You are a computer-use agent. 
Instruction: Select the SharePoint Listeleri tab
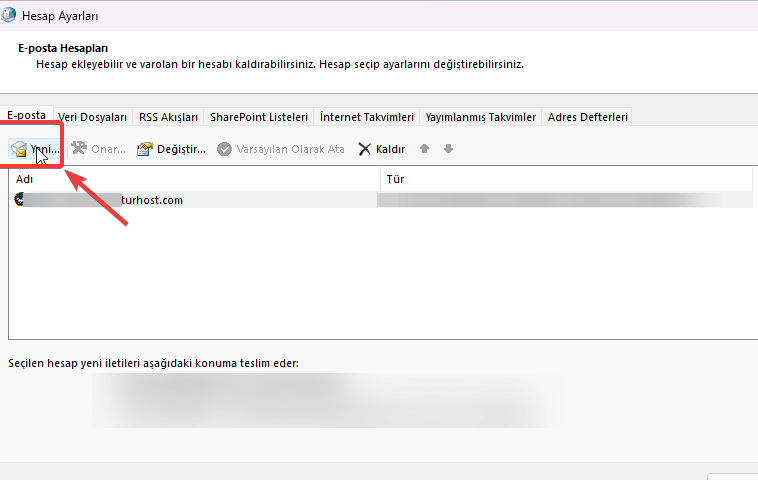259,117
